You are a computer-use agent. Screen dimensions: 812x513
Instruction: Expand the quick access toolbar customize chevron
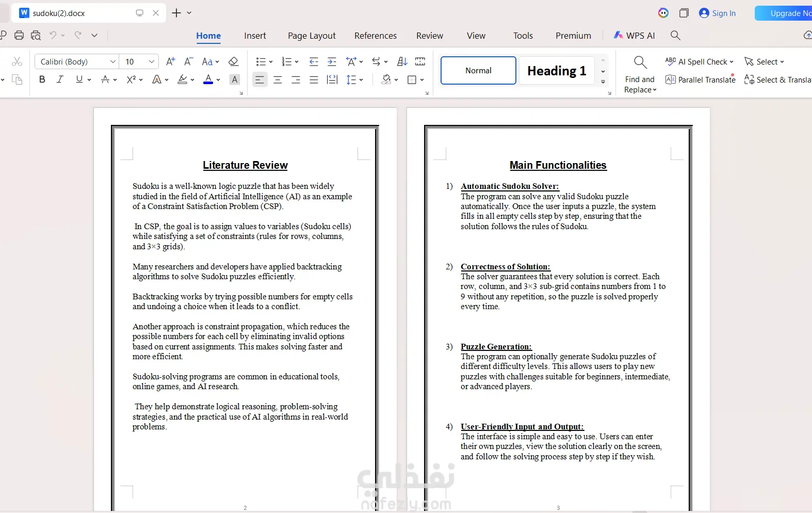pyautogui.click(x=94, y=35)
